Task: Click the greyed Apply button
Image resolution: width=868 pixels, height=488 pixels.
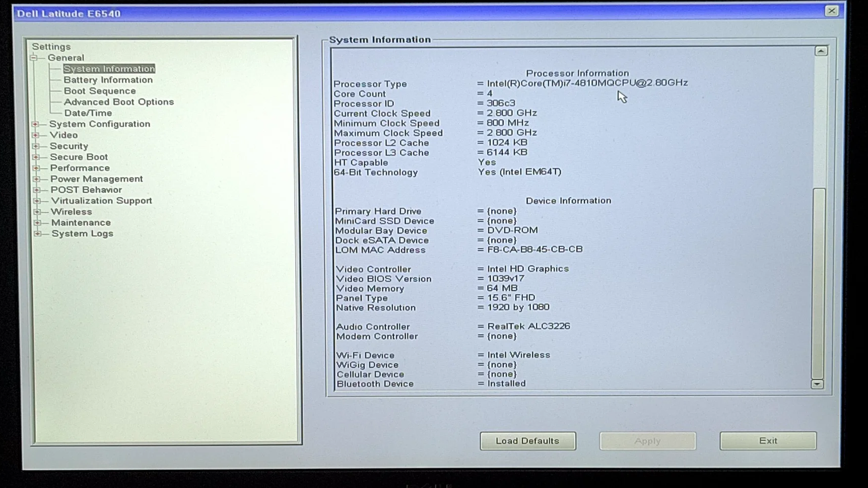Action: [x=648, y=441]
